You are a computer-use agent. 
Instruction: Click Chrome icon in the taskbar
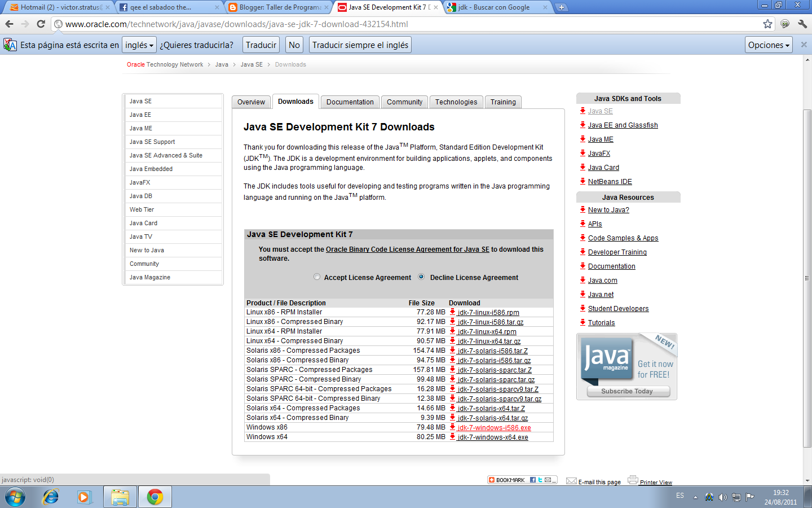pyautogui.click(x=155, y=497)
